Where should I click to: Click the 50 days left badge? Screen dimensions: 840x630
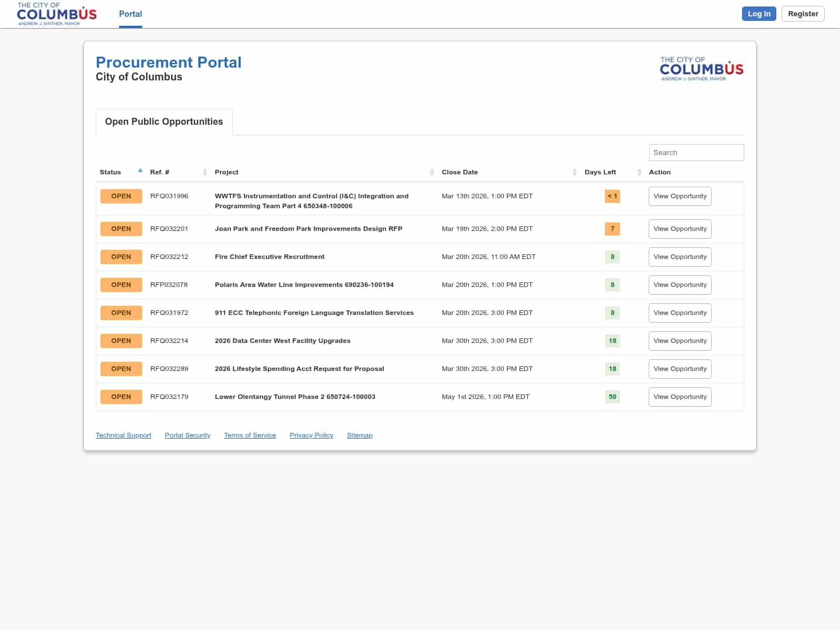(612, 397)
